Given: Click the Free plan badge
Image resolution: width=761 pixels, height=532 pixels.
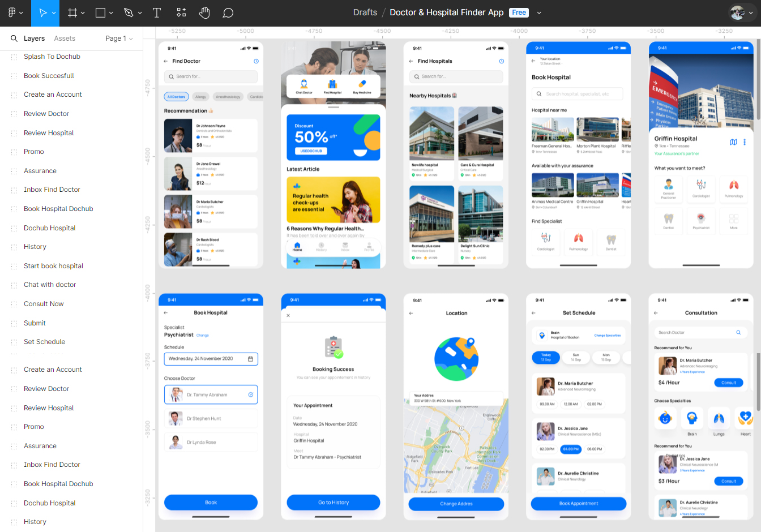Looking at the screenshot, I should click(x=519, y=12).
